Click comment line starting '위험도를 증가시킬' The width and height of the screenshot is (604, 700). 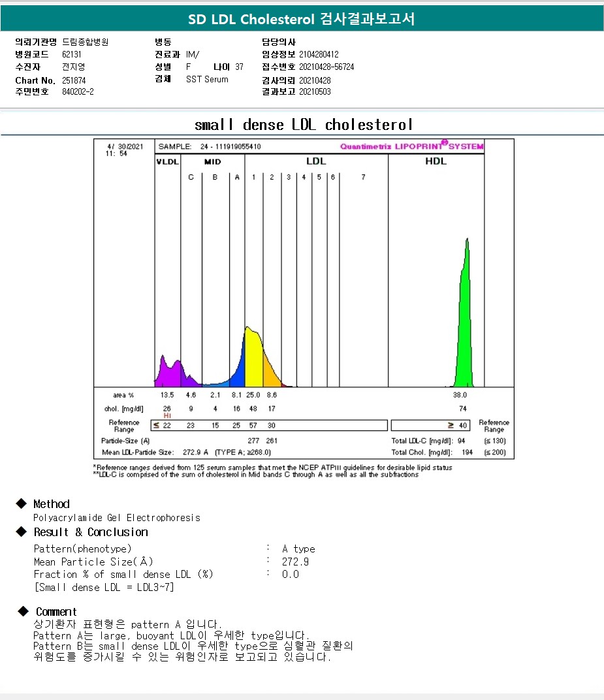pos(182,657)
